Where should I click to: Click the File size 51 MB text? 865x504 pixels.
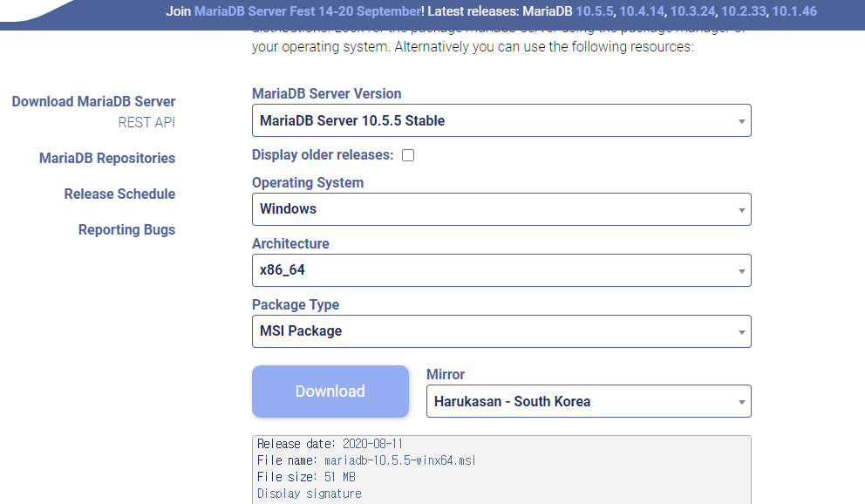306,477
